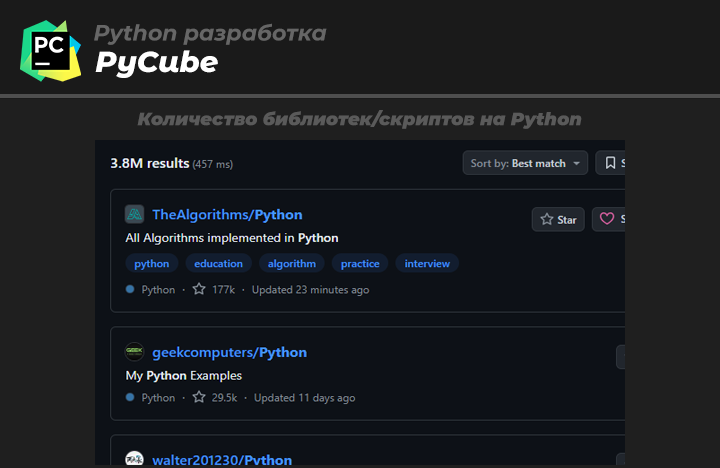Click the 3.8M results count text

coord(150,163)
